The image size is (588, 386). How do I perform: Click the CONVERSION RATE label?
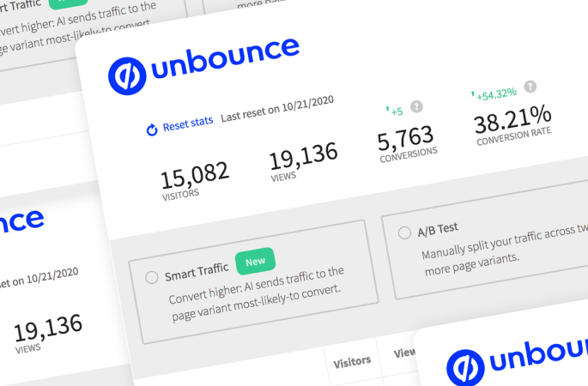514,136
